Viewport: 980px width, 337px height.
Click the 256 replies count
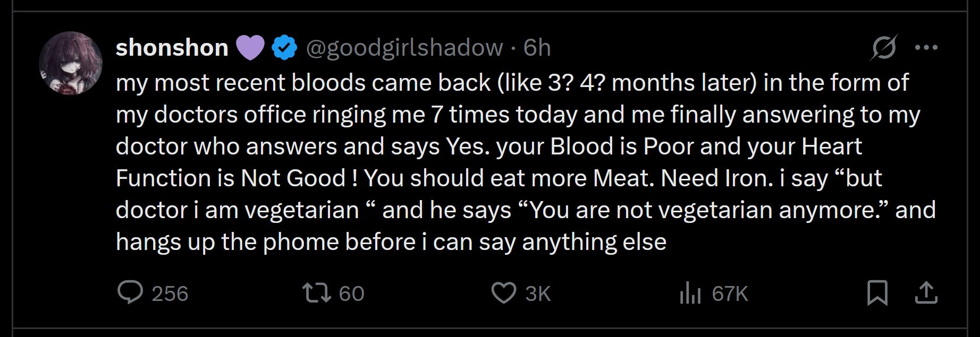pos(170,293)
